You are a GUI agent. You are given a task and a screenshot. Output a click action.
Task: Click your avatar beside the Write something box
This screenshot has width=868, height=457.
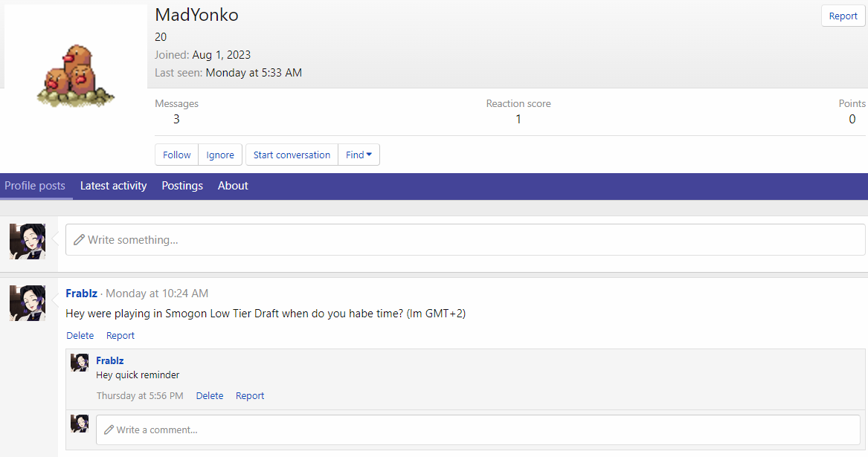coord(28,242)
